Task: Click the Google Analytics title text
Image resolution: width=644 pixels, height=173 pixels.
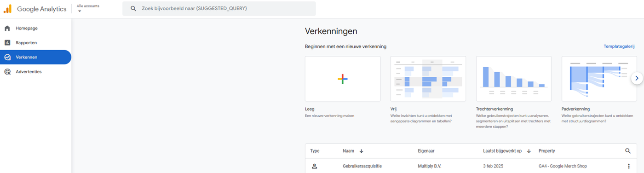Action: [x=42, y=9]
